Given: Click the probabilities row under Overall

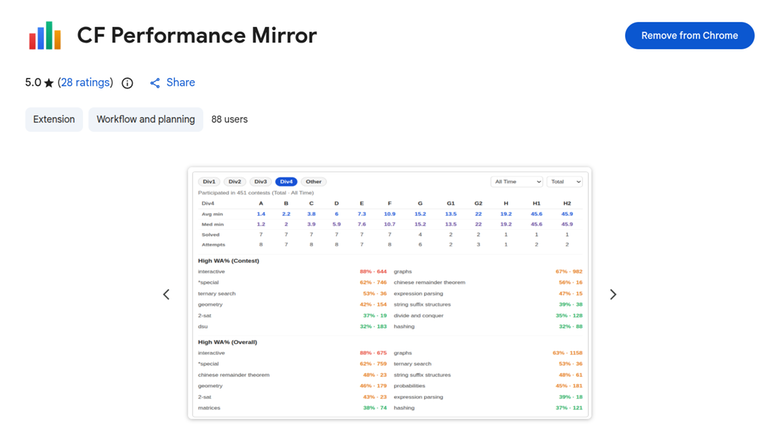Looking at the screenshot, I should point(488,386).
